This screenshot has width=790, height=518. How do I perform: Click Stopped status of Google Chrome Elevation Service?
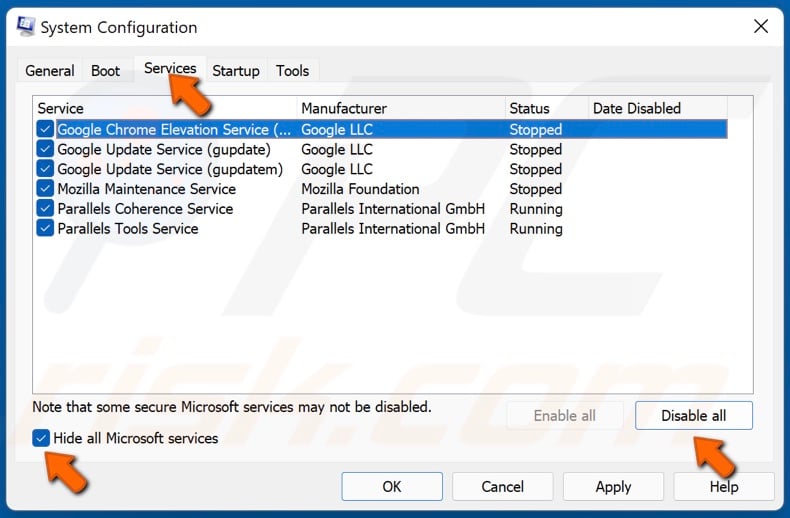(x=536, y=130)
